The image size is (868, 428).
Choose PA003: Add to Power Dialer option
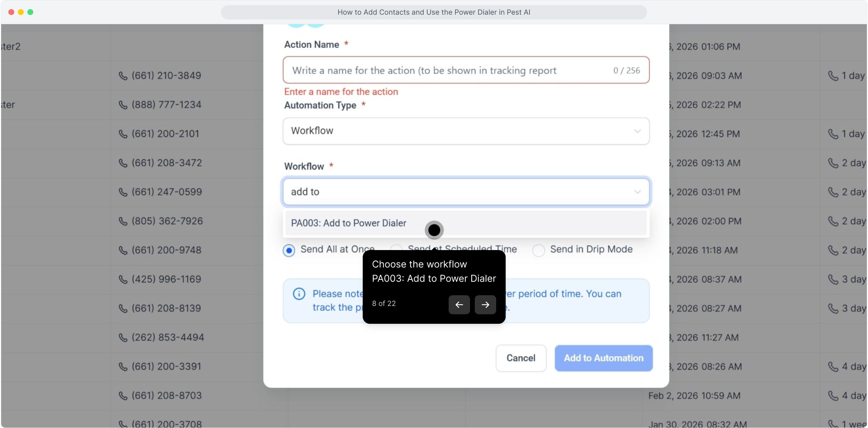tap(349, 223)
